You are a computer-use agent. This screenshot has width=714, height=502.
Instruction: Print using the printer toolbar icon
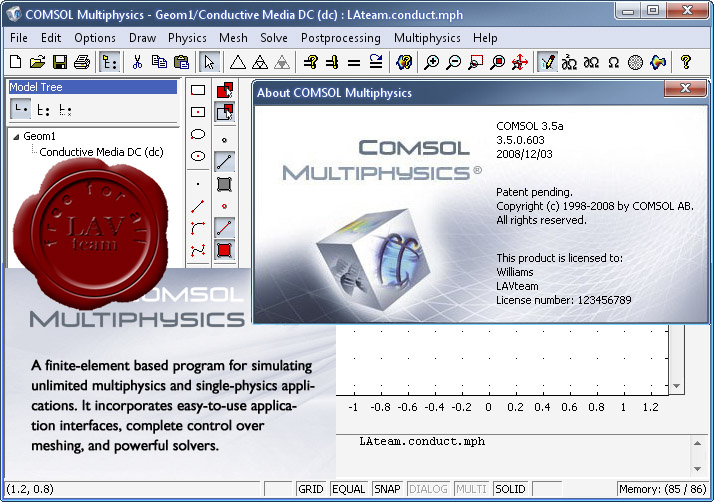(82, 62)
